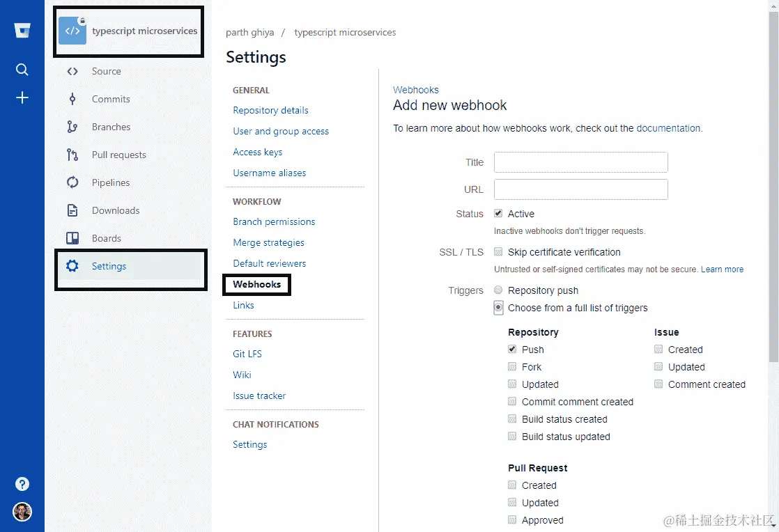
Task: Go to Branches in the sidebar
Action: (x=111, y=127)
